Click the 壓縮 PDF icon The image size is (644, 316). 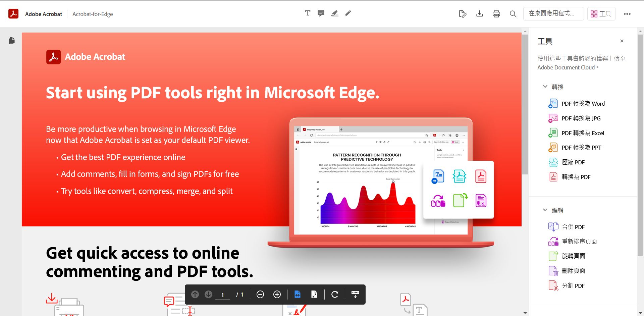tap(553, 162)
